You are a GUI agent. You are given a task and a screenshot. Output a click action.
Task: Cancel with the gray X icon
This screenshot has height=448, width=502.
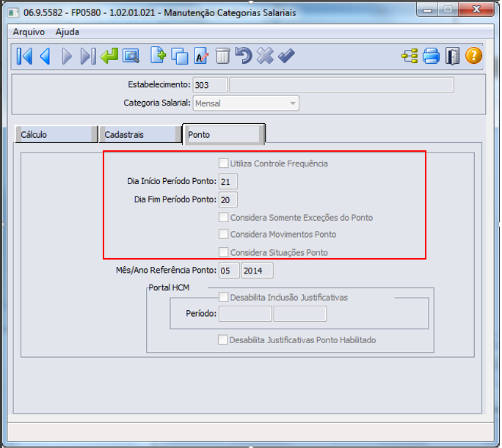coord(265,56)
